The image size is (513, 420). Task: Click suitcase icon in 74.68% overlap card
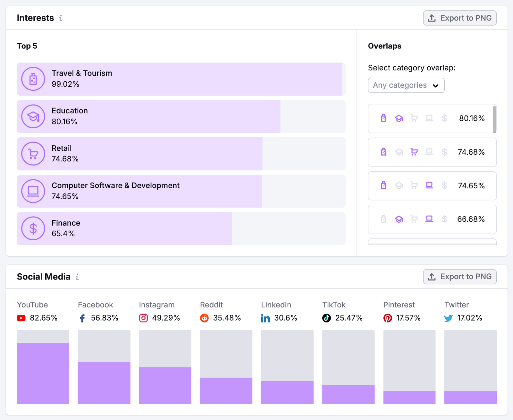click(383, 152)
